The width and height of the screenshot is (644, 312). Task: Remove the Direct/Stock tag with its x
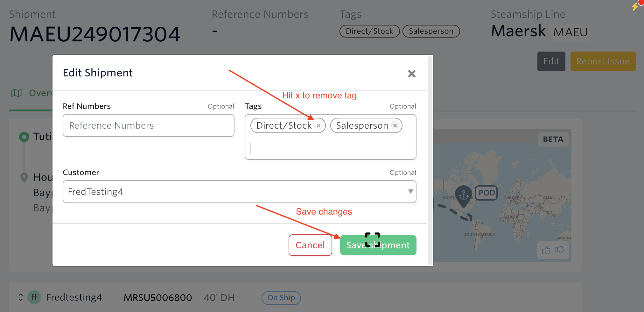318,125
